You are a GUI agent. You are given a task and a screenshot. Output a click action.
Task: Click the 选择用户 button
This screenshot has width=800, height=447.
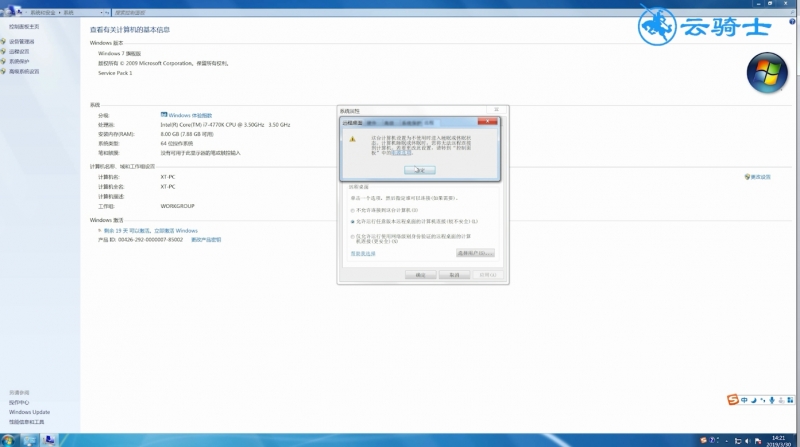(475, 253)
